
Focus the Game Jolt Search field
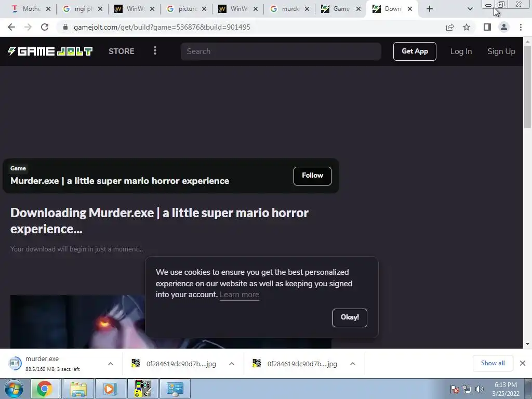(x=281, y=51)
